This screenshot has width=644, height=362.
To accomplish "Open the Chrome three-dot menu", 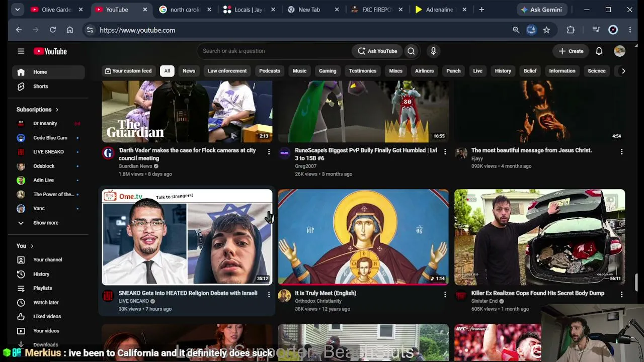I will [x=630, y=30].
